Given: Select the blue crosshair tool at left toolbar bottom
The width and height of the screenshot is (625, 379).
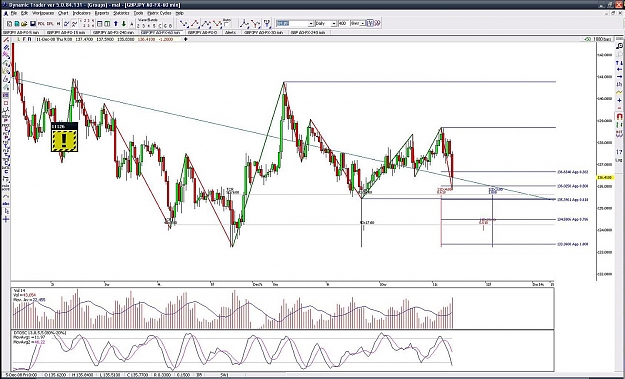Looking at the screenshot, I should pyautogui.click(x=6, y=219).
